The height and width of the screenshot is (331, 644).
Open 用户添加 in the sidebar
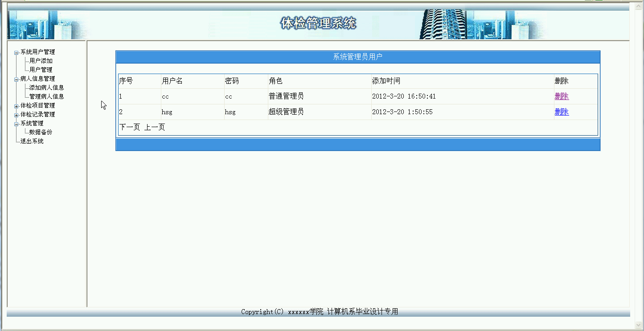coord(41,61)
